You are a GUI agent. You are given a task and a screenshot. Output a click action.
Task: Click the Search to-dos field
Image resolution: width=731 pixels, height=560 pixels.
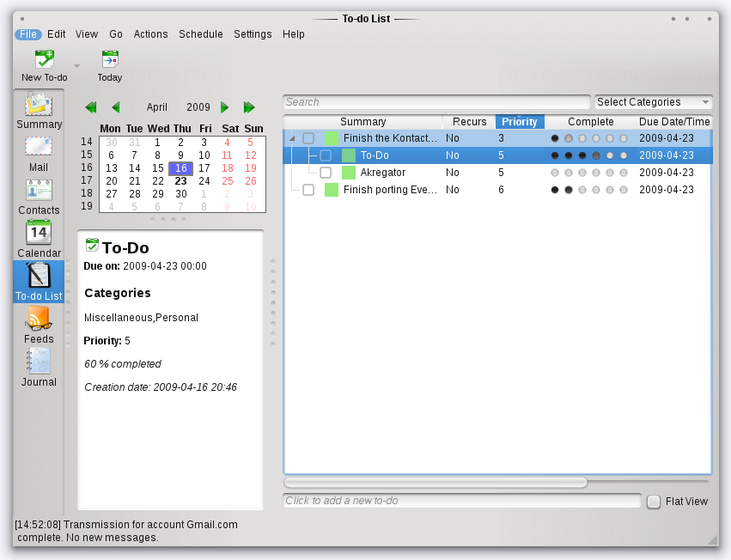(436, 102)
